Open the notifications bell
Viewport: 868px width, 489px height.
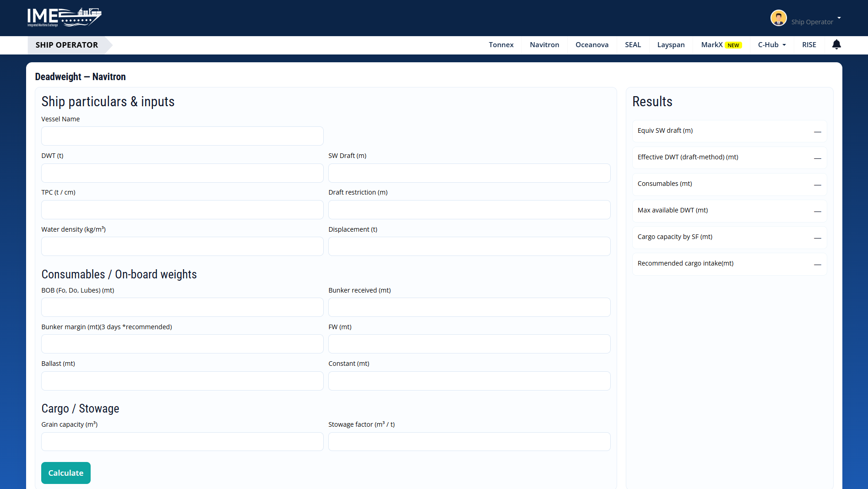coord(836,44)
